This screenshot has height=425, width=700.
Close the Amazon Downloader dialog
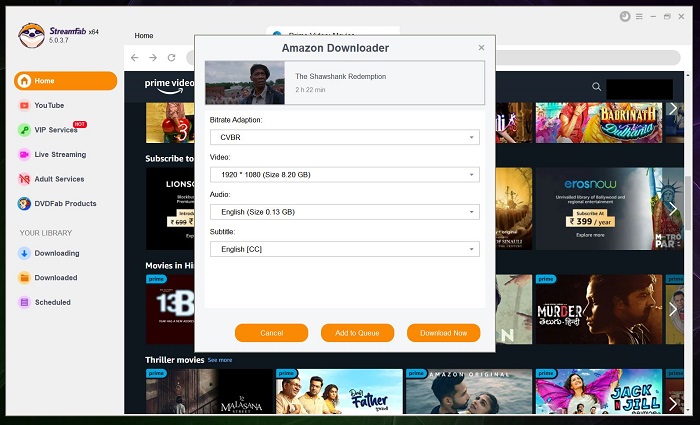(x=481, y=47)
